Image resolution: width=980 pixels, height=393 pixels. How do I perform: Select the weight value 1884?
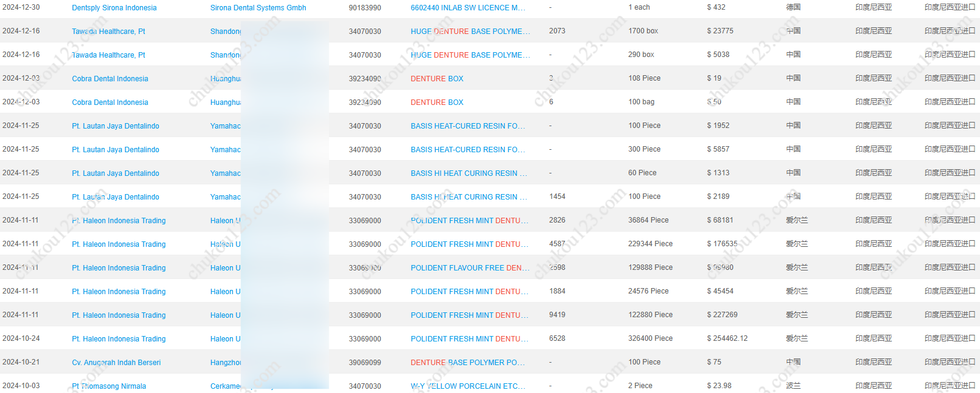tap(557, 291)
